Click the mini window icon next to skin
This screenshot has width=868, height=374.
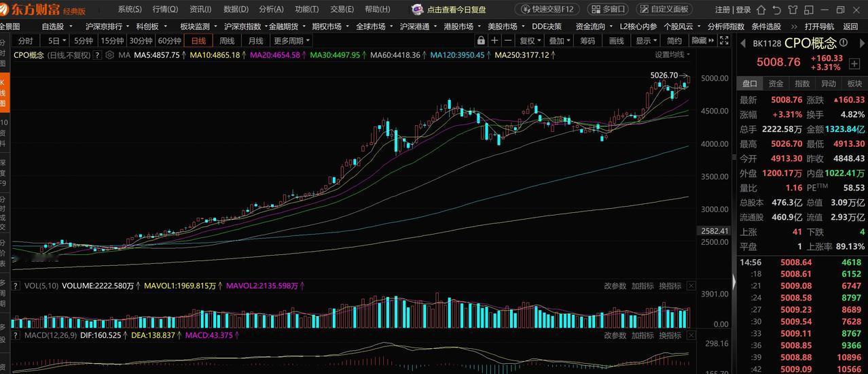[x=808, y=10]
